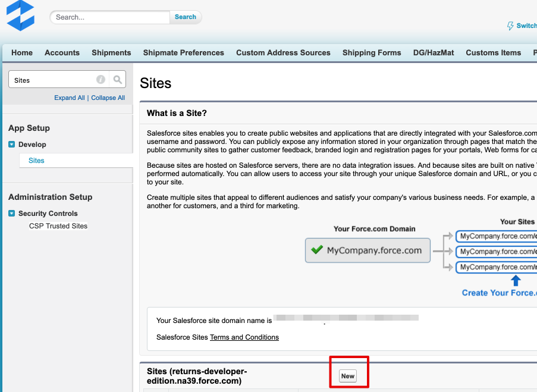The width and height of the screenshot is (537, 392).
Task: Click the MyCompany.force.com domain box
Action: click(x=368, y=250)
